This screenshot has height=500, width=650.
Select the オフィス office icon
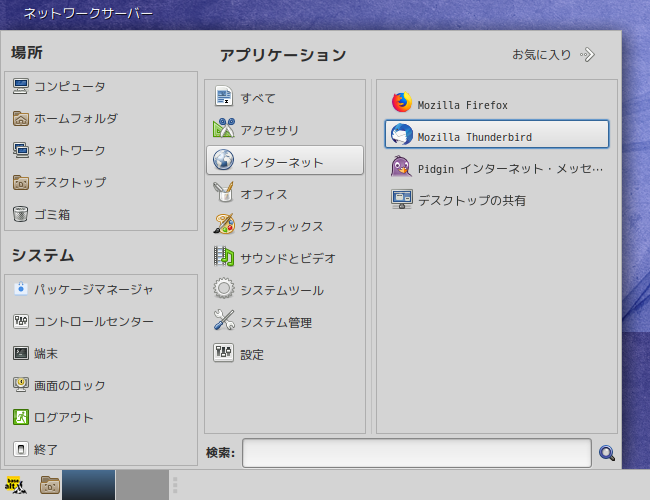[224, 192]
